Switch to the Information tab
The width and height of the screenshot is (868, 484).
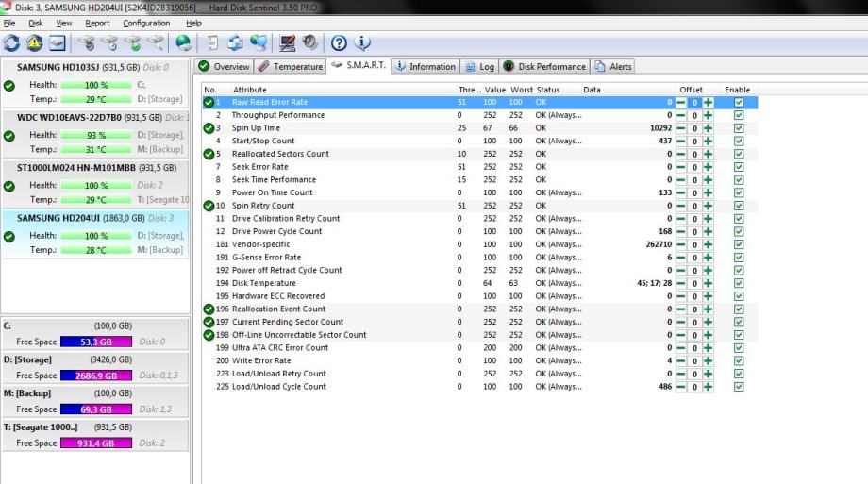426,66
